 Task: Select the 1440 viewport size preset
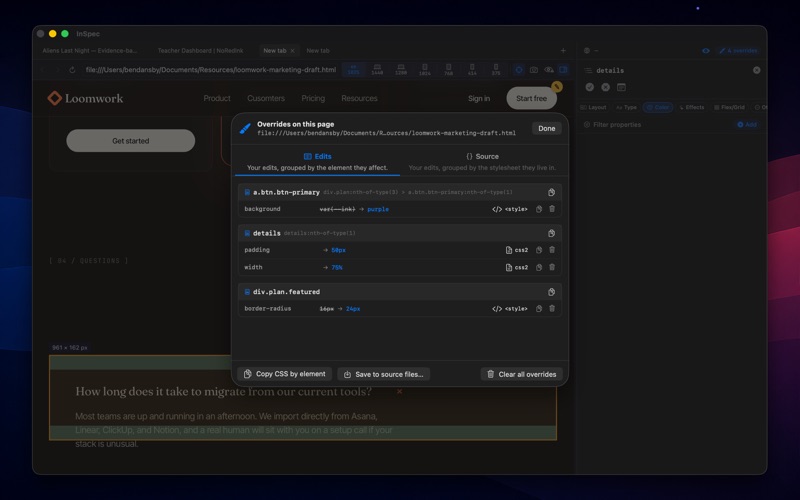point(377,70)
